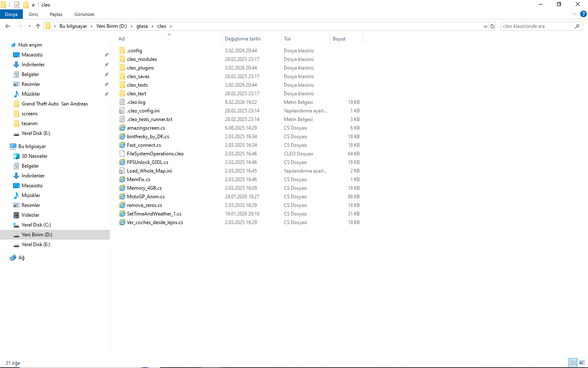The height and width of the screenshot is (368, 588).
Task: Open Yerel Disk (C:) drive
Action: click(x=36, y=225)
